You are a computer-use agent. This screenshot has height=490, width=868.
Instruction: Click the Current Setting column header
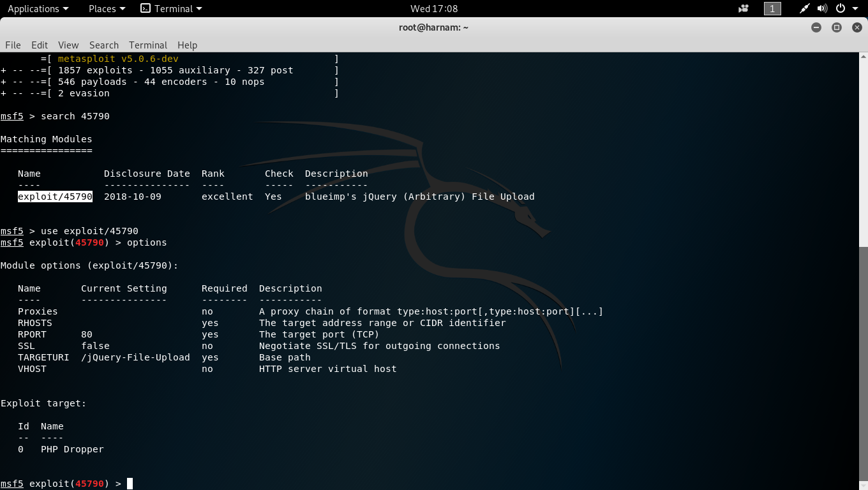pos(124,288)
